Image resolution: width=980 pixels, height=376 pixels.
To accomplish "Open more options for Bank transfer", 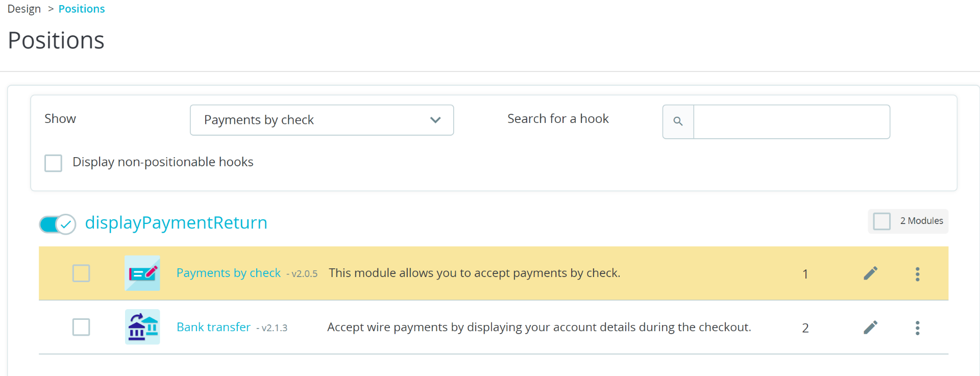I will click(917, 328).
